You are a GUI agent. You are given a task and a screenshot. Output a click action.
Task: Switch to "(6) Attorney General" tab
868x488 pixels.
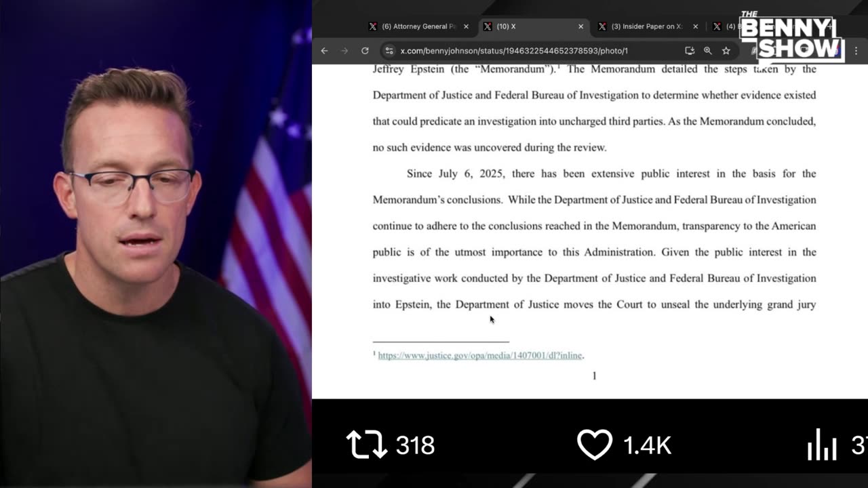[419, 26]
